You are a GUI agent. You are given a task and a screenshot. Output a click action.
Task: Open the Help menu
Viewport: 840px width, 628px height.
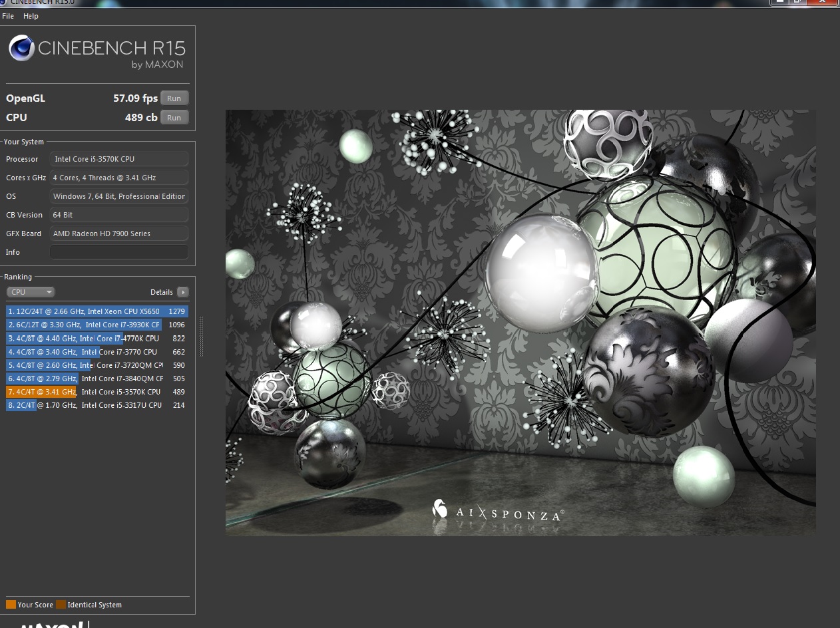[x=31, y=16]
